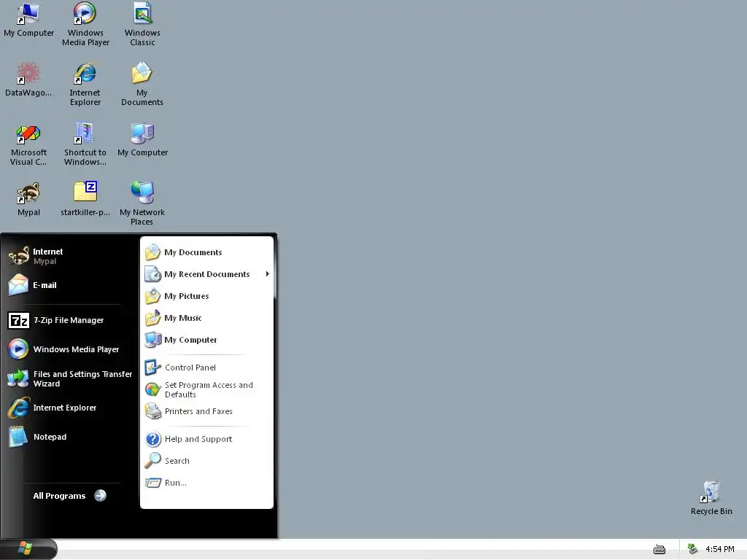Launch Internet Explorer from Start menu list
Screen dimensions: 747x560
coord(71,408)
